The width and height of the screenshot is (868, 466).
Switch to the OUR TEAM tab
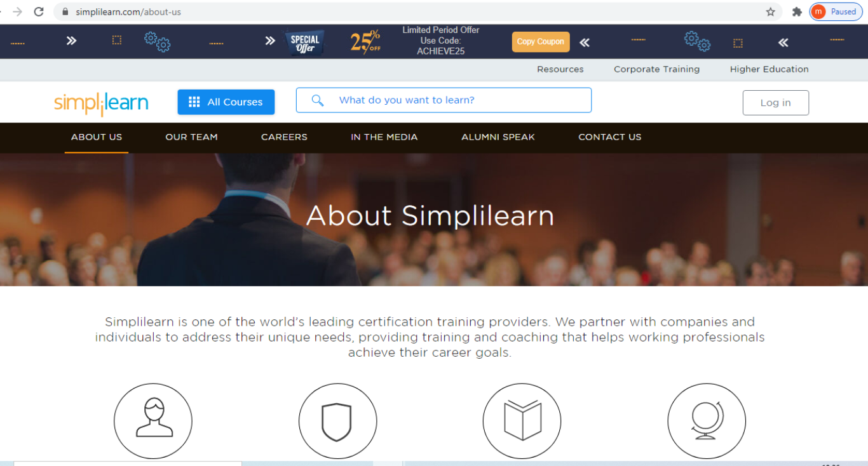click(191, 137)
